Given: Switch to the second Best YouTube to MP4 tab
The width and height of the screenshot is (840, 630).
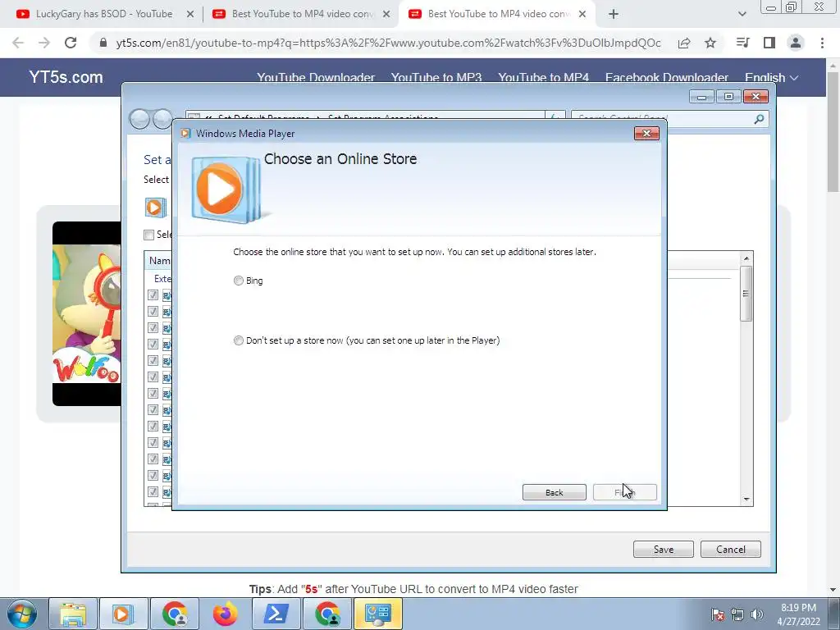Looking at the screenshot, I should [498, 14].
